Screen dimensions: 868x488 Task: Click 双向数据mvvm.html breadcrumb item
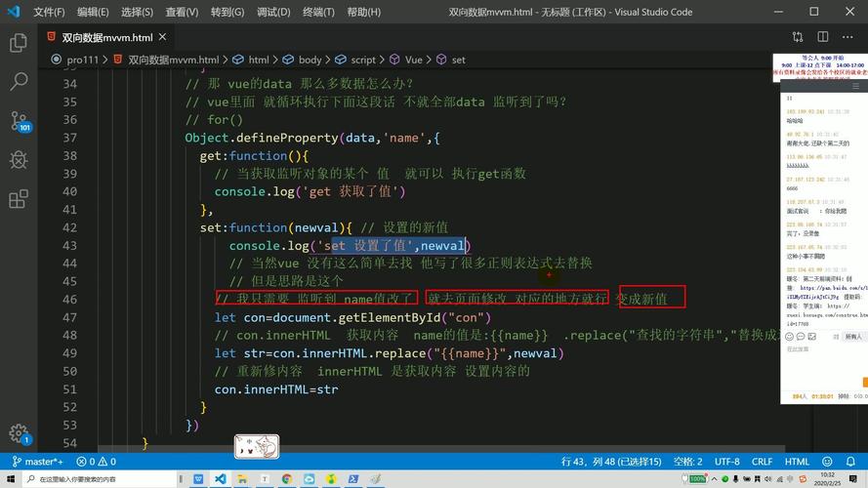pos(173,60)
